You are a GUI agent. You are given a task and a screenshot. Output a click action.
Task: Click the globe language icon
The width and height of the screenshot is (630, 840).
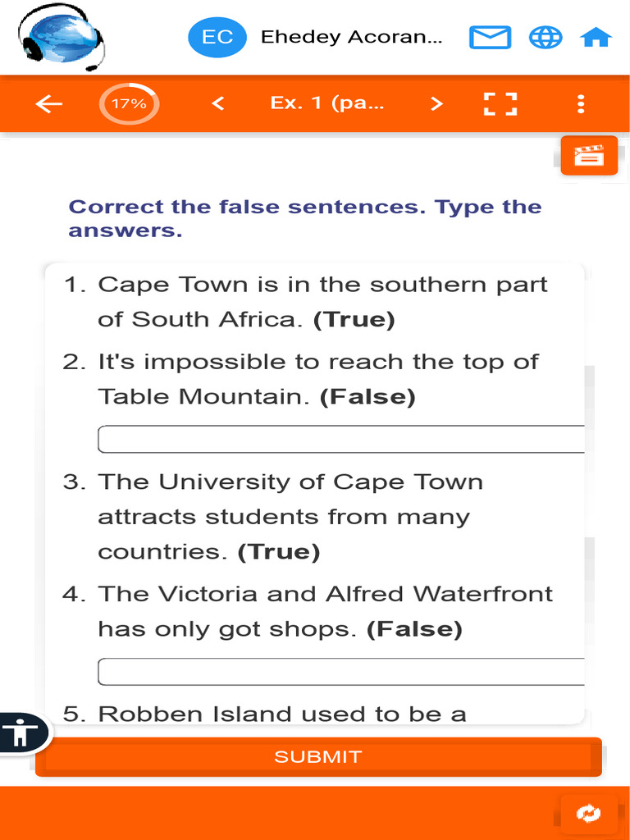coord(545,37)
